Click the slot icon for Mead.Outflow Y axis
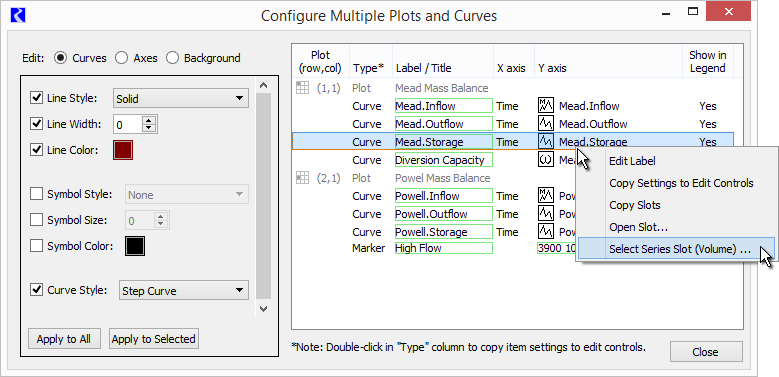Viewport: 779px width, 377px height. click(545, 124)
